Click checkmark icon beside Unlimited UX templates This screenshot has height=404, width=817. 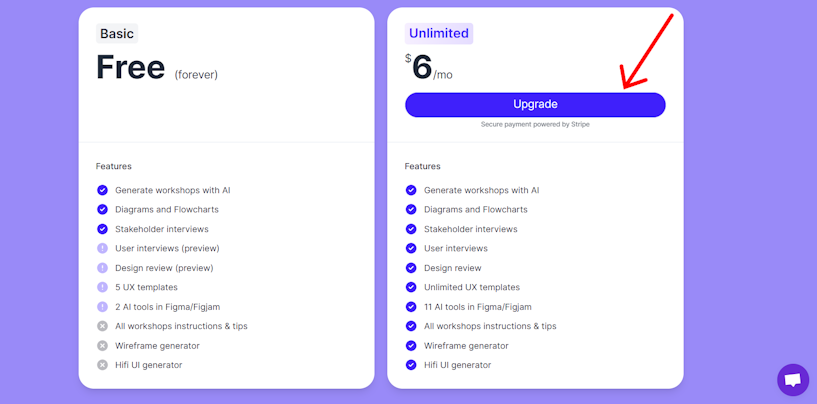pos(411,287)
